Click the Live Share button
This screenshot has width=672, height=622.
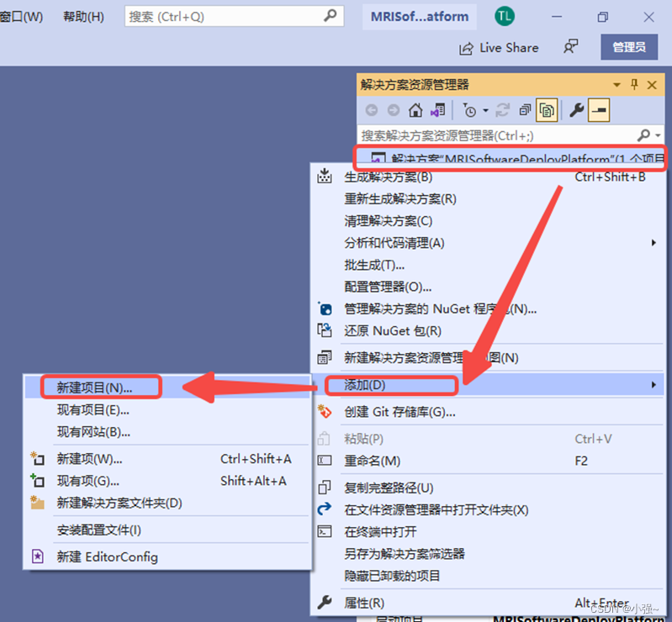499,48
